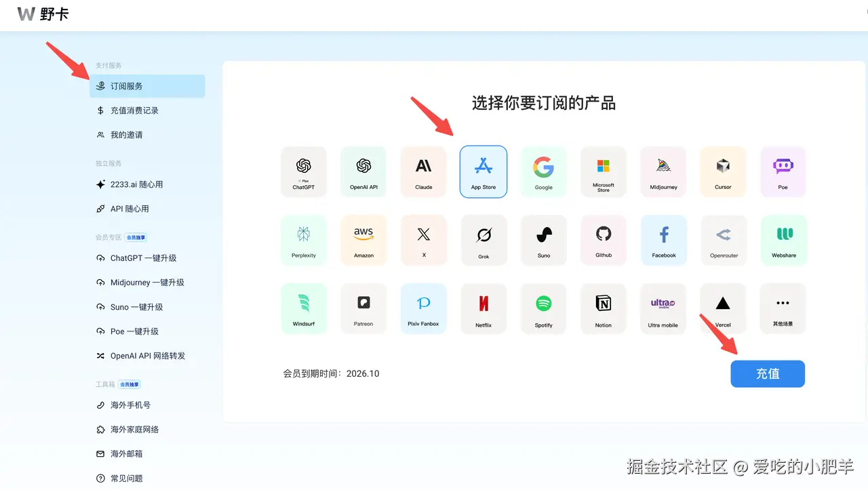Click the 会员独享 badge beside 会员专区
Image resolution: width=868 pixels, height=490 pixels.
[x=136, y=238]
